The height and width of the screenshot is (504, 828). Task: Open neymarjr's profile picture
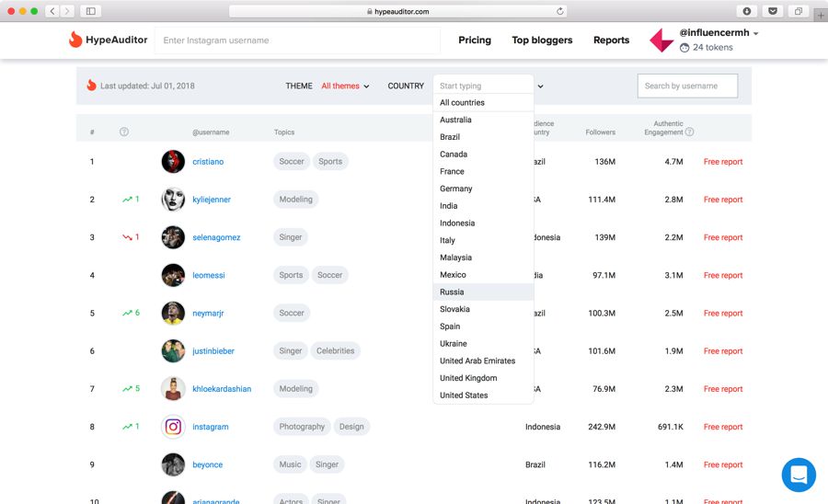(x=173, y=313)
